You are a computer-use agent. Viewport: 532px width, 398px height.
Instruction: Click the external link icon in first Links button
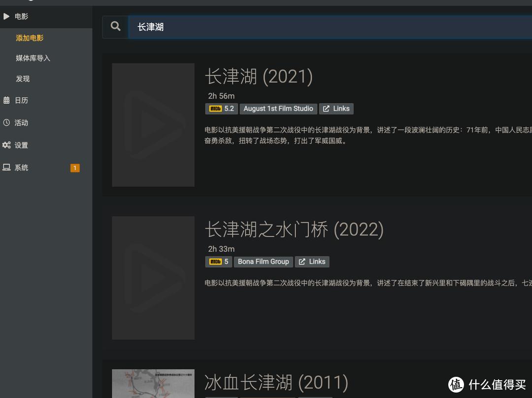tap(327, 109)
